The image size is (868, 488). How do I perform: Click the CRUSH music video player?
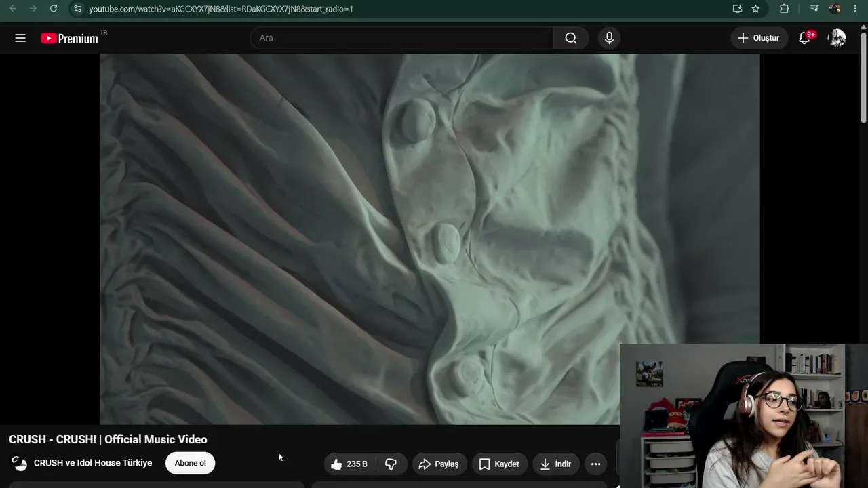click(x=430, y=239)
